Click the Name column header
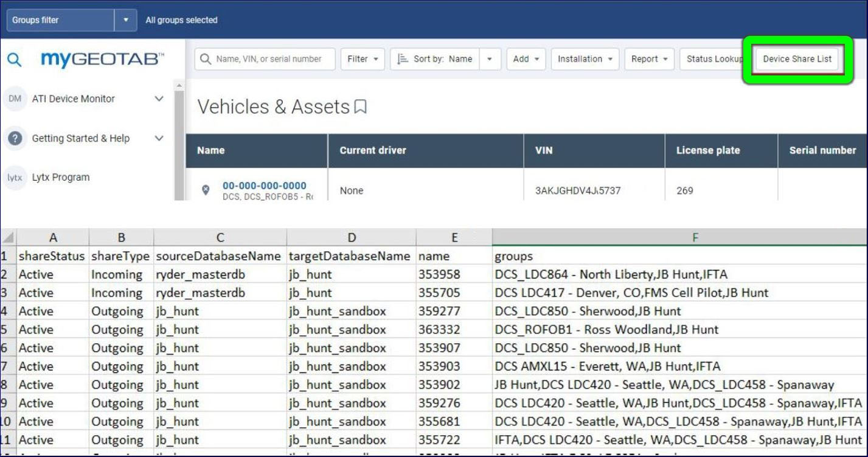Viewport: 868px width, 457px height. pos(257,150)
